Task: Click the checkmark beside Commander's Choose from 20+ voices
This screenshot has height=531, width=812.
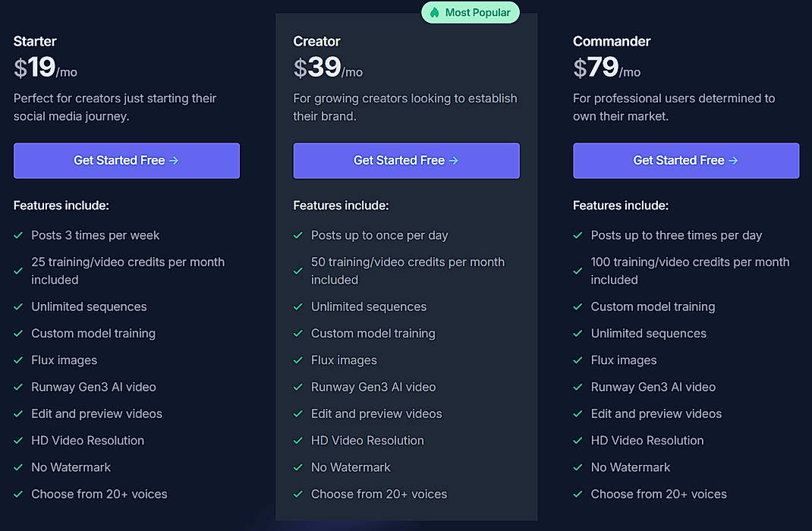Action: 578,494
